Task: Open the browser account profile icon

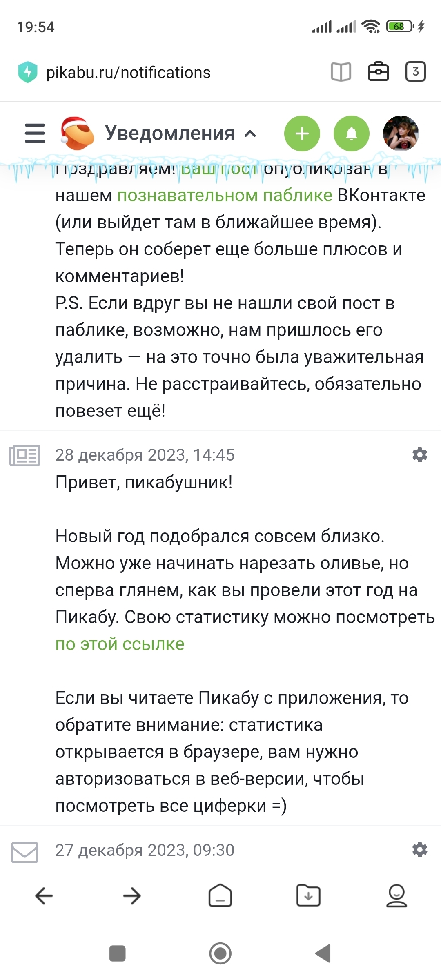Action: pyautogui.click(x=396, y=896)
